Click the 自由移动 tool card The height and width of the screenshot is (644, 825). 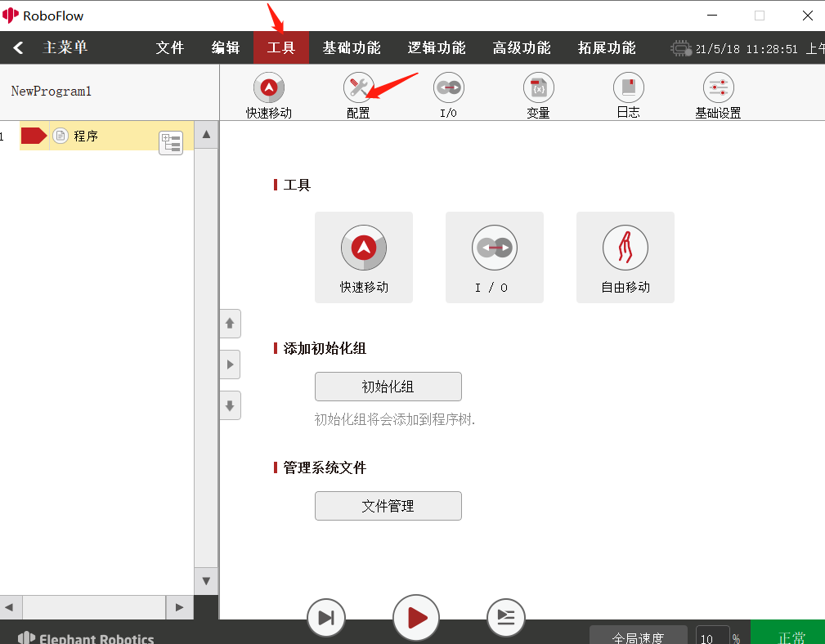[625, 257]
